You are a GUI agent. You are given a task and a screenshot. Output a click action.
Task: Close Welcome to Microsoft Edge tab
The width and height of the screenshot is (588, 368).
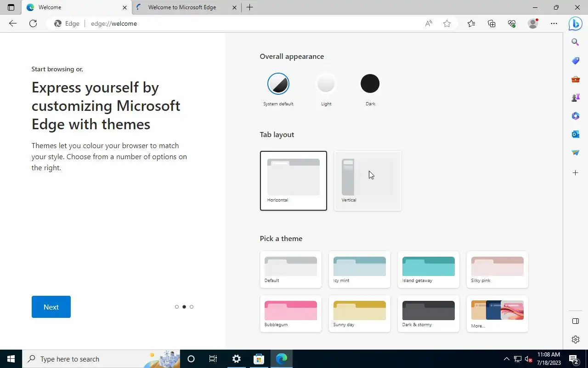click(x=235, y=7)
